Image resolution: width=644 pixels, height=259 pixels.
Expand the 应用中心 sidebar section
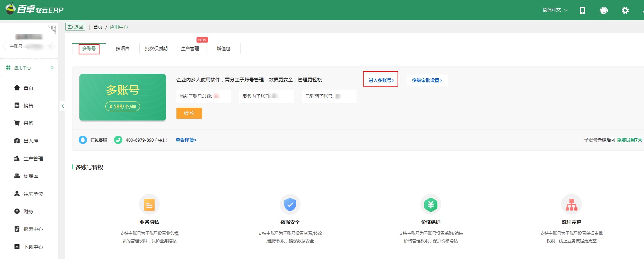pos(29,68)
